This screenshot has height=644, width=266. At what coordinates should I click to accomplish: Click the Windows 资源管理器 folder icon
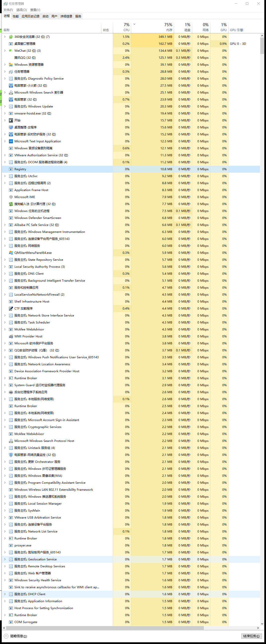click(11, 65)
